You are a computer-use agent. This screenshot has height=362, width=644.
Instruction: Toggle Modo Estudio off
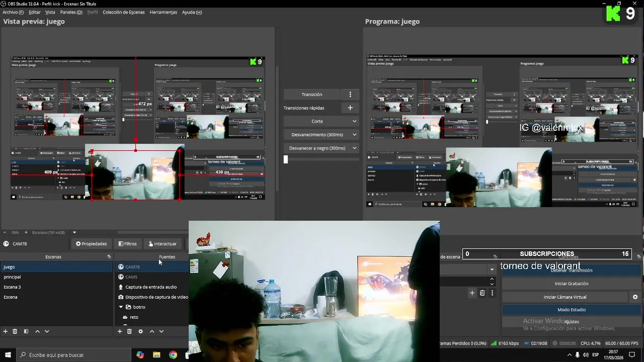point(571,310)
